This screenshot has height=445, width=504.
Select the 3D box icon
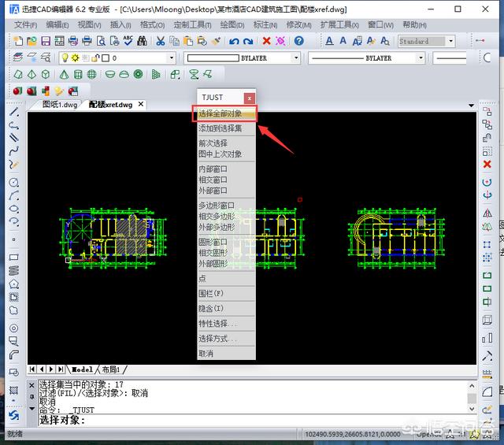pos(46,75)
